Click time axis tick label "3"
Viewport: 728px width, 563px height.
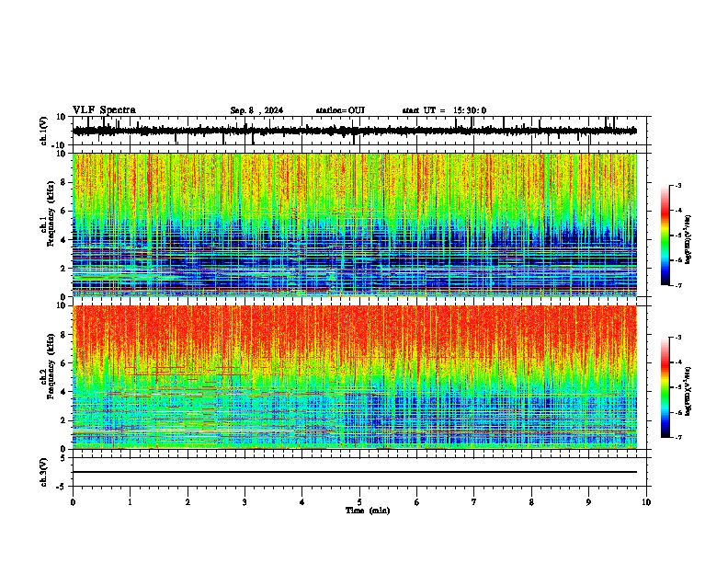(245, 502)
